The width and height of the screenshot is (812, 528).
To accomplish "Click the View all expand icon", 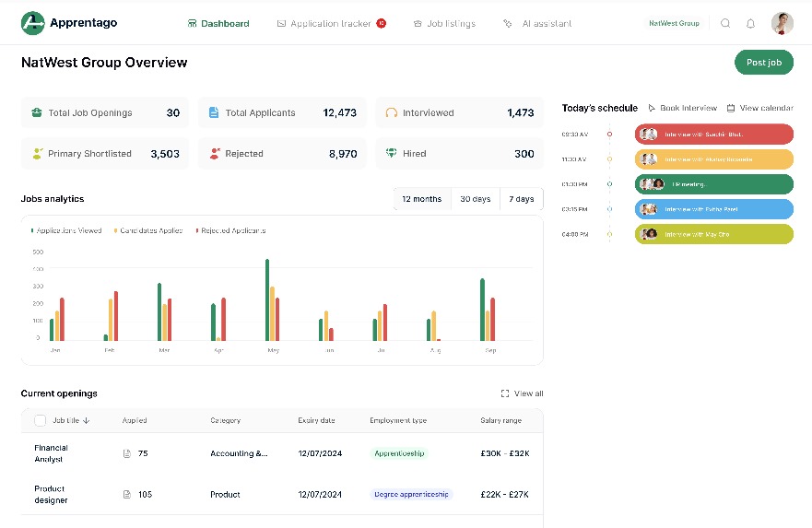I will click(505, 393).
